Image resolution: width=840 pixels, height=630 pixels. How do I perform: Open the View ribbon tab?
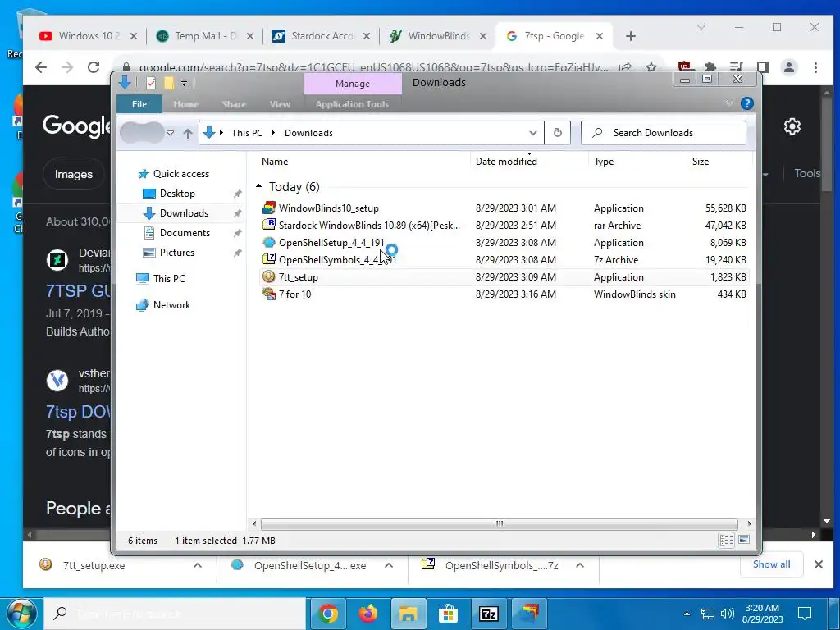pyautogui.click(x=280, y=104)
